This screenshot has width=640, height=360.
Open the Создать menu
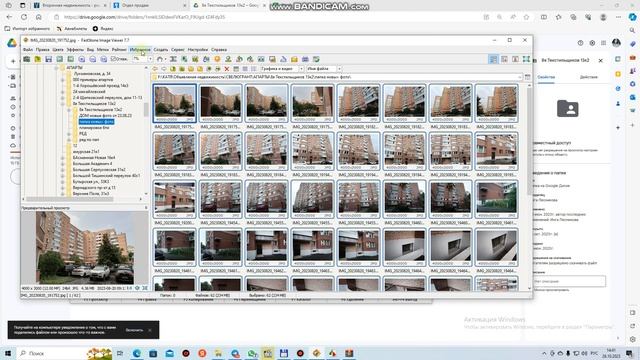[161, 50]
